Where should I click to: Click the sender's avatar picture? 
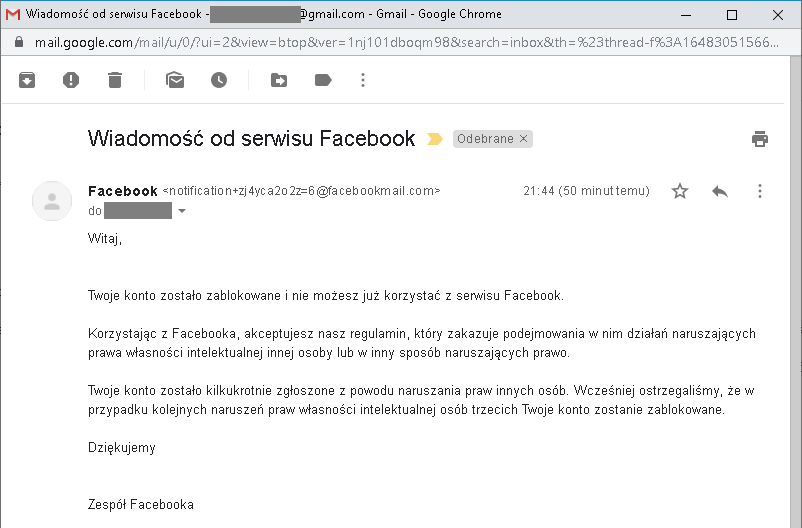(x=52, y=201)
